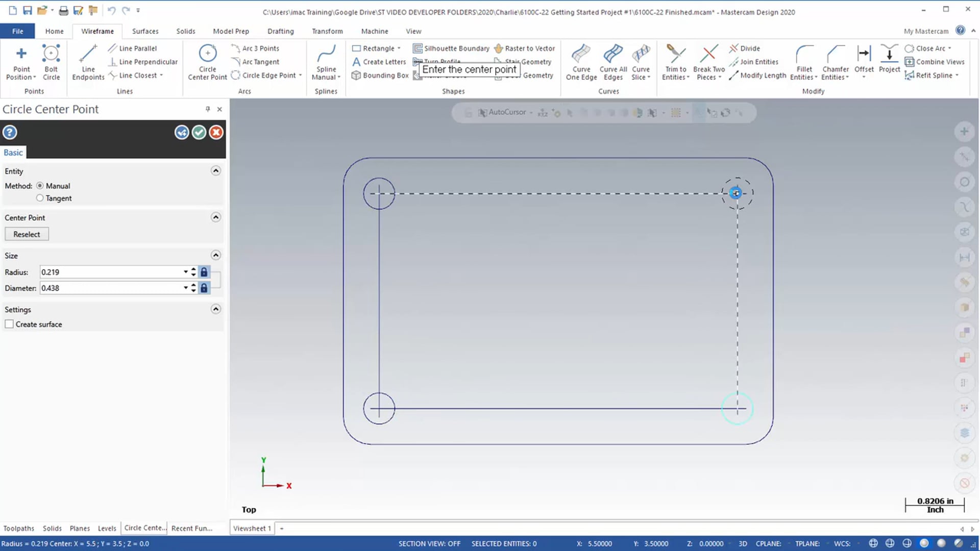Click the Offset tool
The width and height of the screenshot is (980, 551).
[x=864, y=61]
